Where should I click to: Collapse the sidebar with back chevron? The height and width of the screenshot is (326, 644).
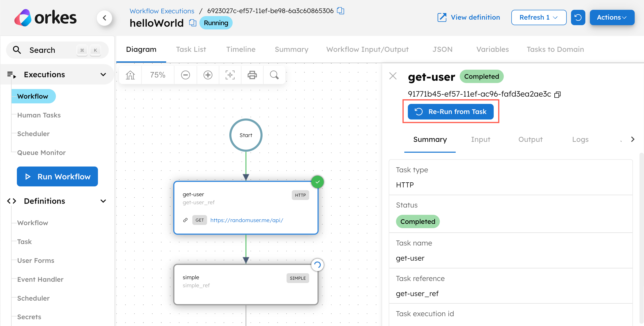(x=104, y=18)
